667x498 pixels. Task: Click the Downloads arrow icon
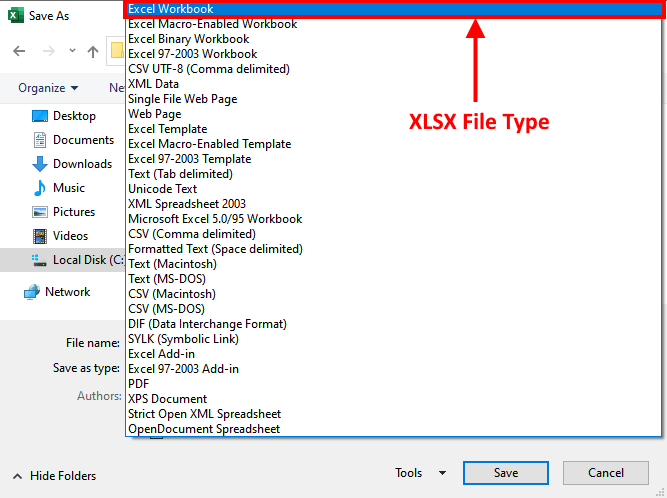pyautogui.click(x=40, y=164)
